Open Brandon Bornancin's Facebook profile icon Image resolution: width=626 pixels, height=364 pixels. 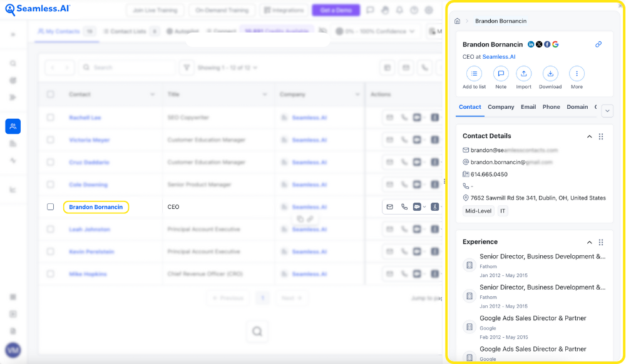[547, 44]
